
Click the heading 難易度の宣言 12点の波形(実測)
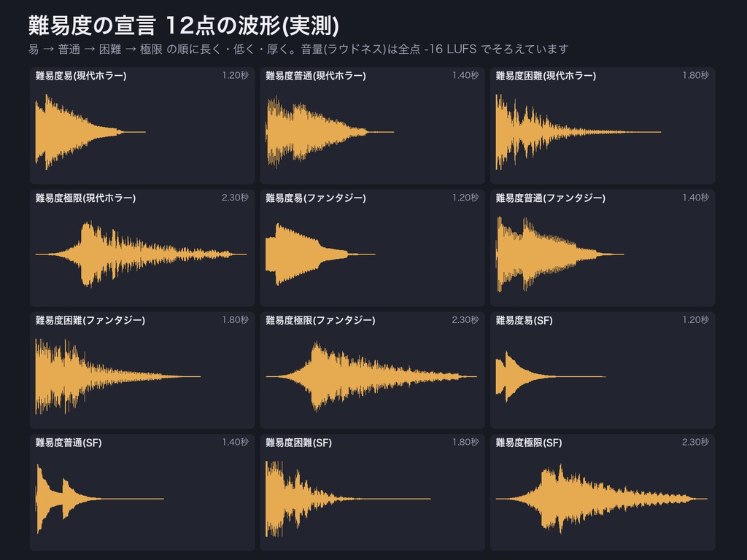point(183,26)
